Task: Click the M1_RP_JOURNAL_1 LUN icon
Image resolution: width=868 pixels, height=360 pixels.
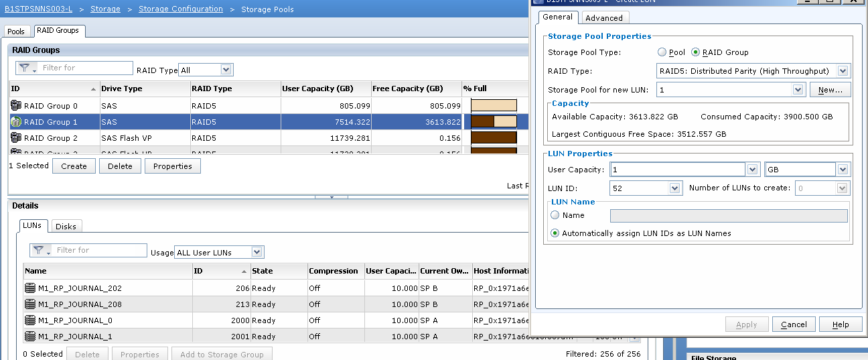Action: pyautogui.click(x=30, y=337)
